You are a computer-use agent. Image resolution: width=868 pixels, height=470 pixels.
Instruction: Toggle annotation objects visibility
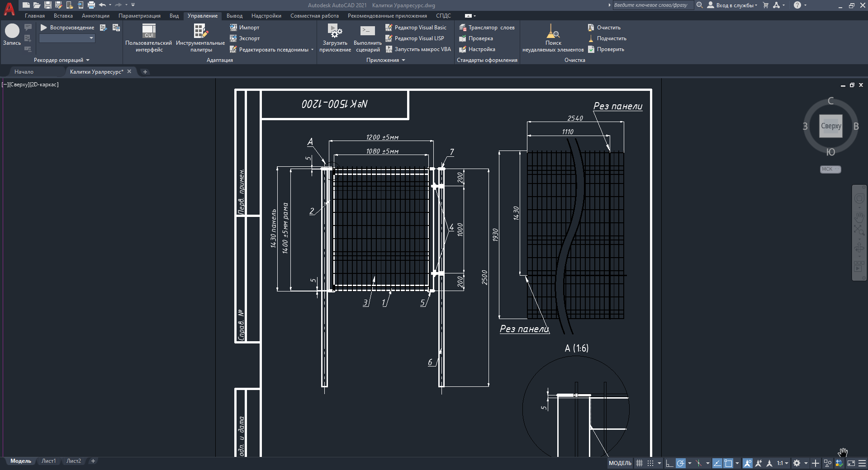tap(748, 463)
